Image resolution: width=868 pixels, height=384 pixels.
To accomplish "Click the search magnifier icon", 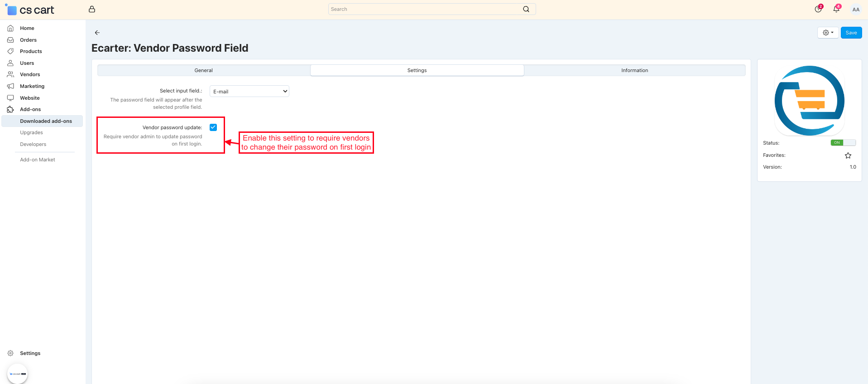I will click(x=526, y=9).
